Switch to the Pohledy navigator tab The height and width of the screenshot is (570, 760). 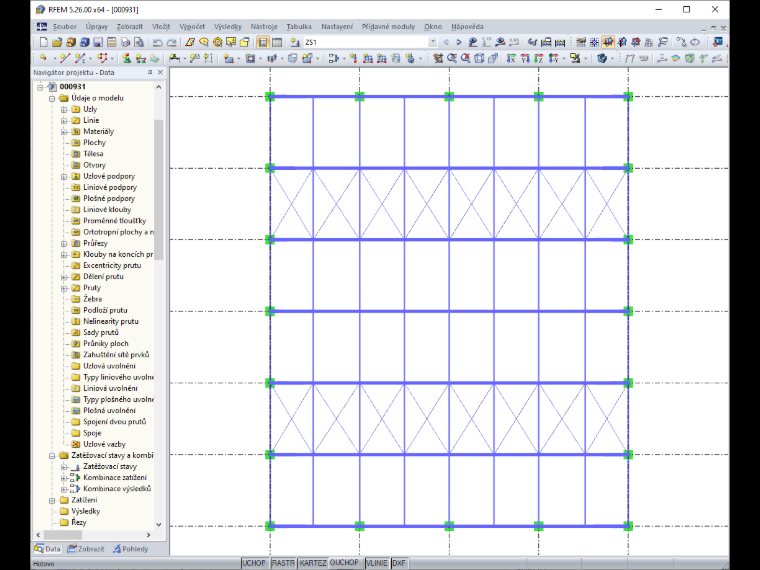(130, 549)
